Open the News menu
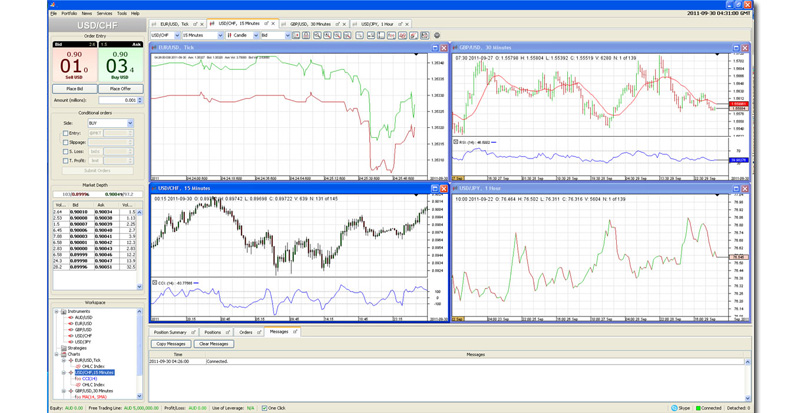 pyautogui.click(x=87, y=13)
